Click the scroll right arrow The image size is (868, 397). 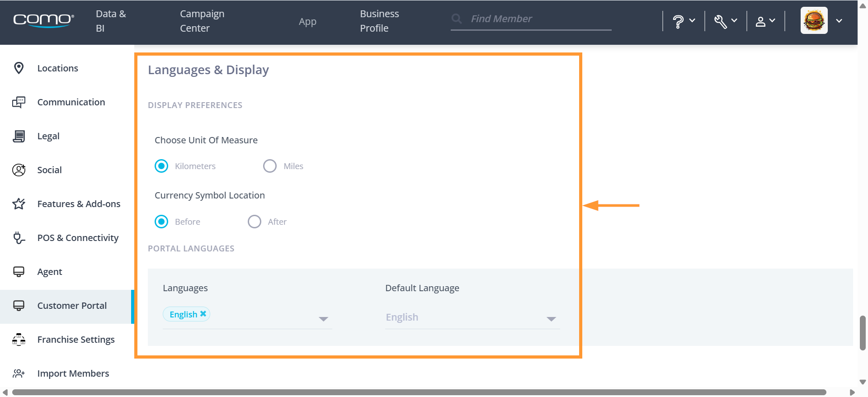pos(852,392)
